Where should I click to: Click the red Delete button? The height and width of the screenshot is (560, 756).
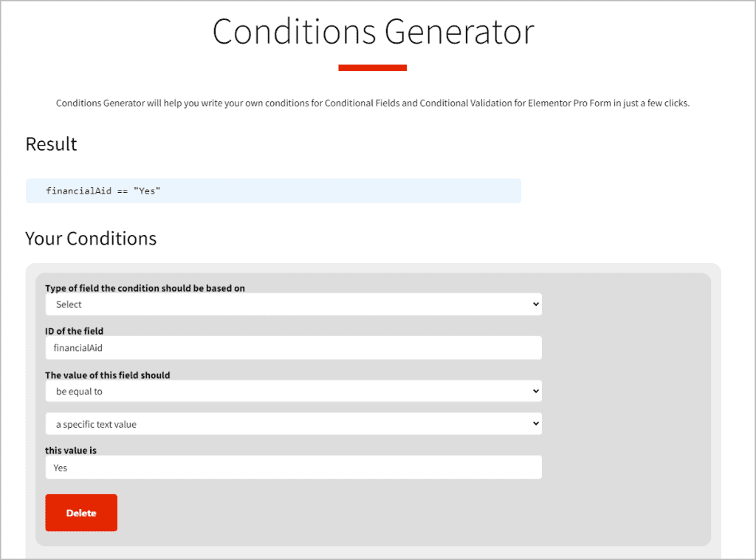[x=80, y=512]
